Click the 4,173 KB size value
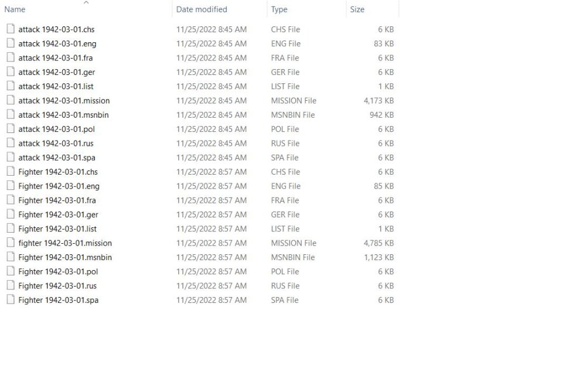The height and width of the screenshot is (392, 586). click(379, 100)
